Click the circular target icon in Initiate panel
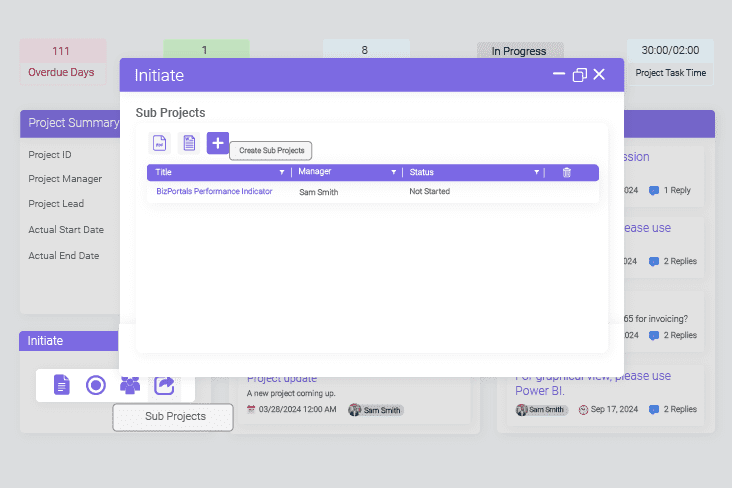The image size is (732, 488). [x=96, y=385]
